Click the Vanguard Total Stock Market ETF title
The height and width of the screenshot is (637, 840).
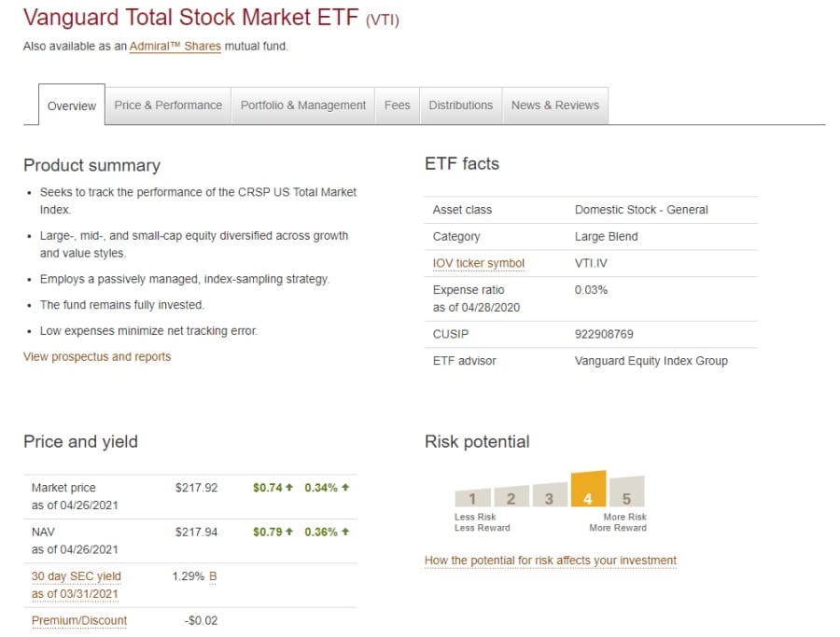point(190,17)
